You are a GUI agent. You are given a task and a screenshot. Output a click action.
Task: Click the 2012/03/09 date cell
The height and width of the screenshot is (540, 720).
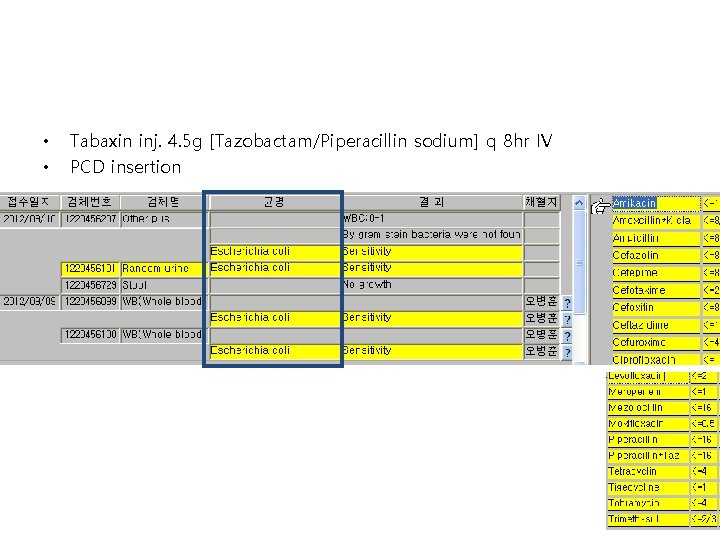[x=28, y=302]
